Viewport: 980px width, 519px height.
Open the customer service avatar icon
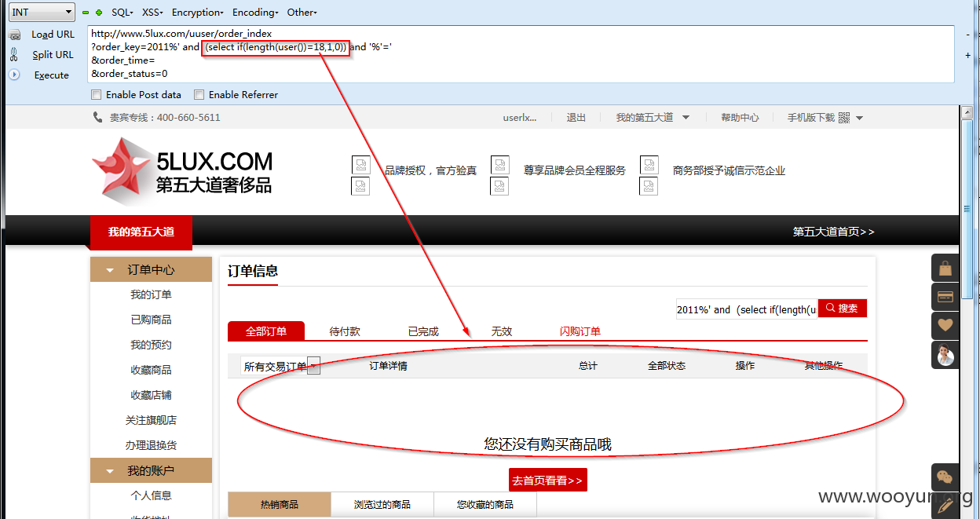(x=945, y=354)
